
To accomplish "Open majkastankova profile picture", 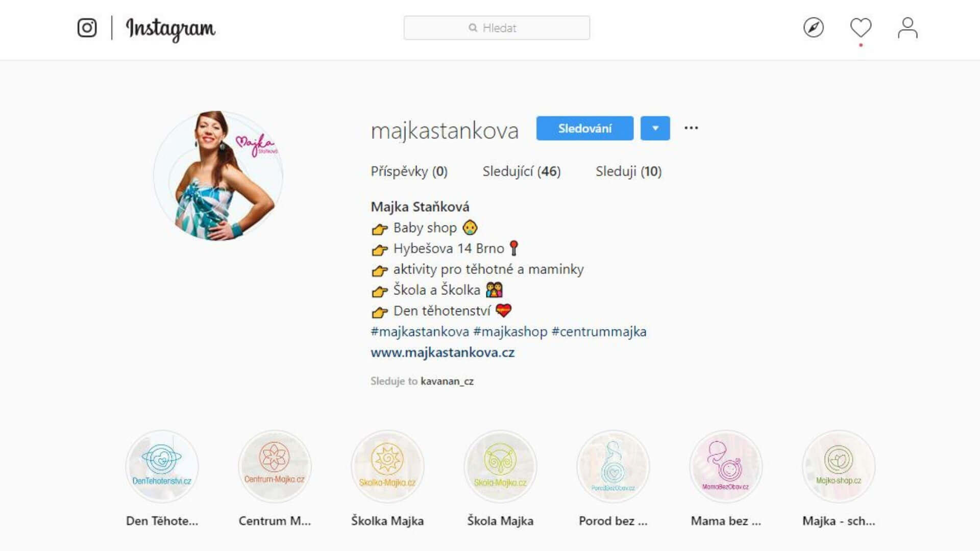I will (218, 176).
